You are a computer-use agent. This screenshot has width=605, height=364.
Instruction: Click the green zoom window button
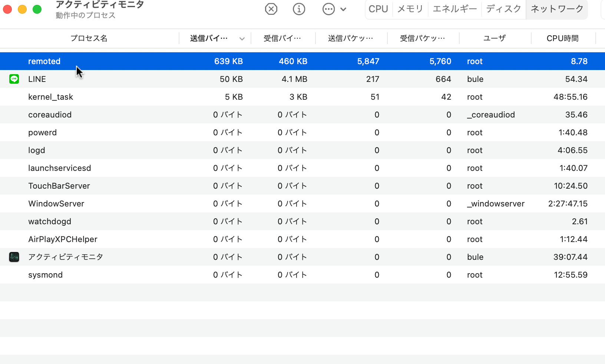click(x=37, y=9)
